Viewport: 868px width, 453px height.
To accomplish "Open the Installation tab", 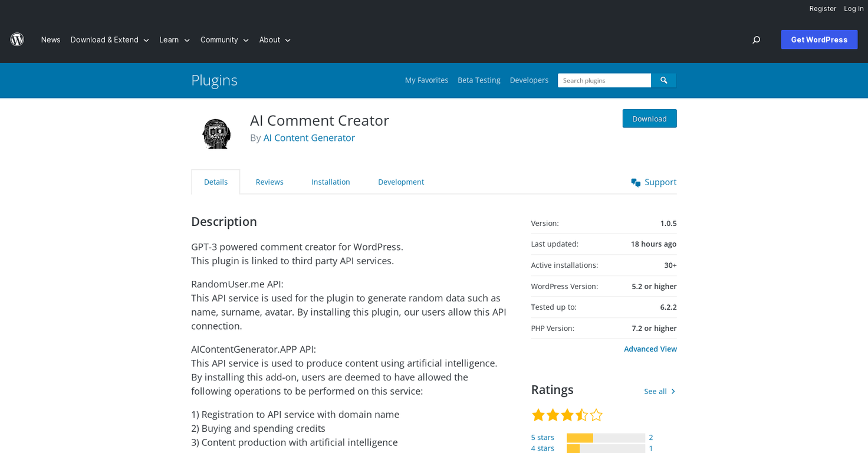I will (331, 182).
